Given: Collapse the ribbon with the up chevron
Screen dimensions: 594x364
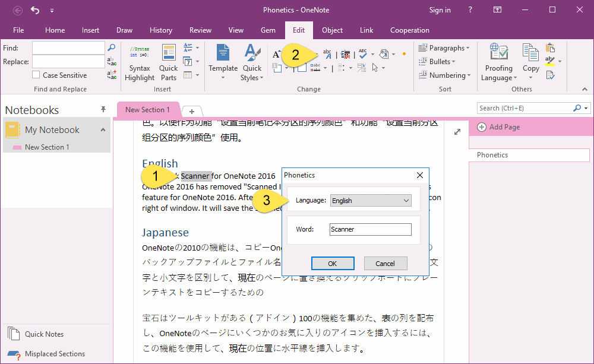Looking at the screenshot, I should [x=585, y=89].
